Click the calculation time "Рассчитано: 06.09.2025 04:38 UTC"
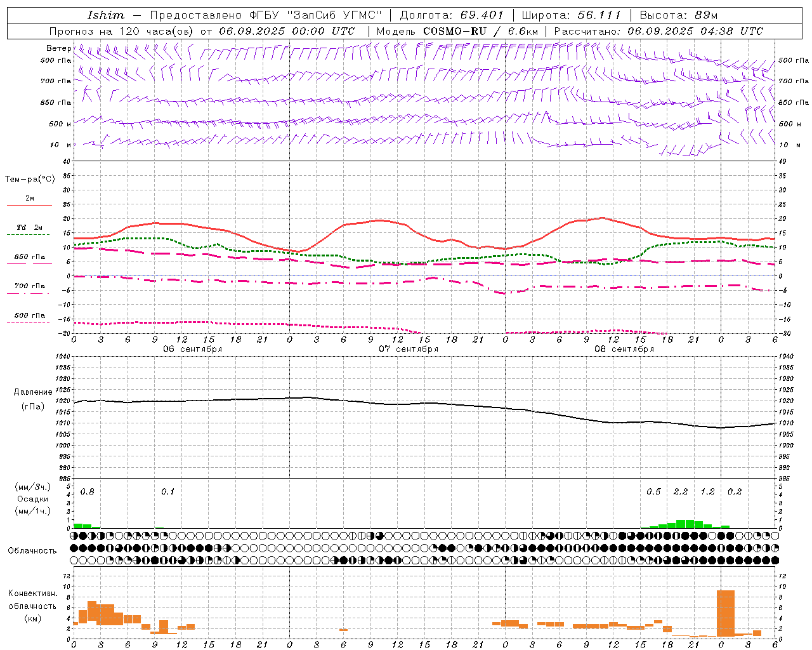The image size is (812, 650). tap(658, 31)
